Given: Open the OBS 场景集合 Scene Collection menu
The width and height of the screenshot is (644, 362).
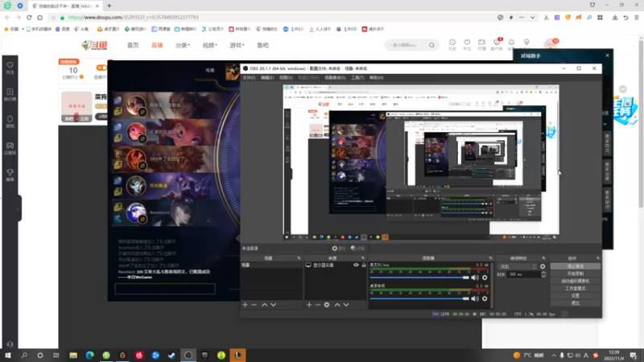Looking at the screenshot, I should pyautogui.click(x=335, y=77).
